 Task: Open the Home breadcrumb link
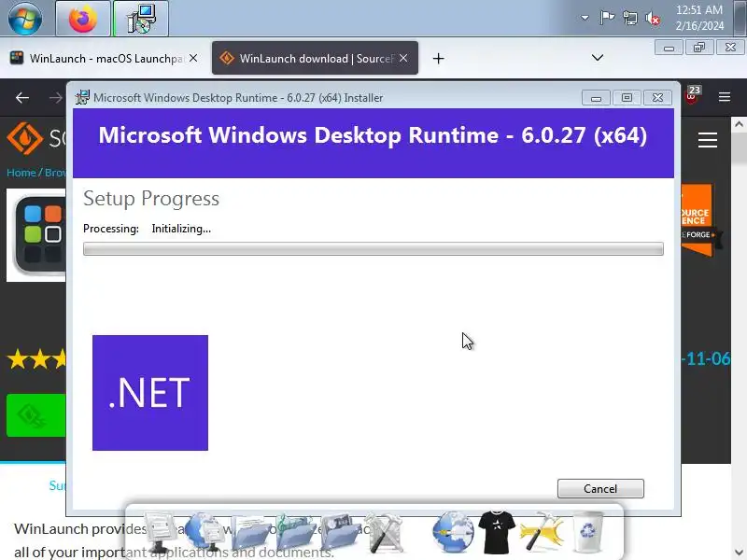(x=21, y=173)
